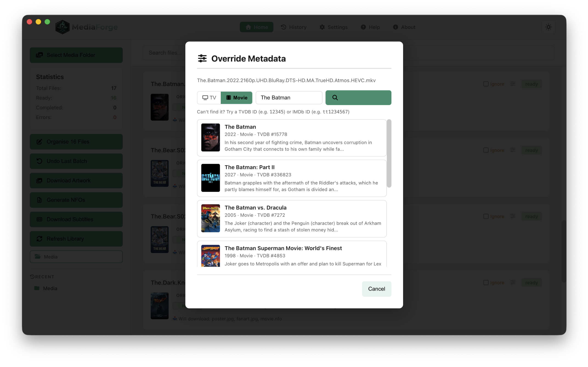Click the download icon near 'Will download: poster.jpg'
The image size is (588, 367).
click(175, 318)
